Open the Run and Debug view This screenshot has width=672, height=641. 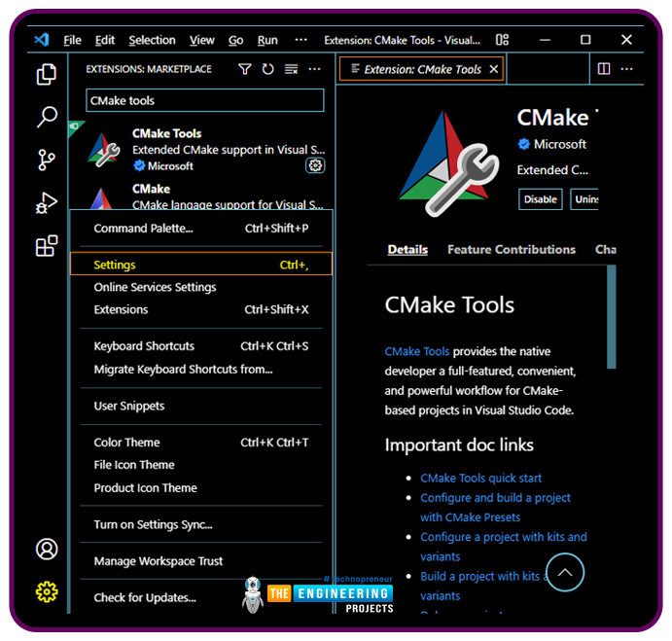[x=47, y=202]
